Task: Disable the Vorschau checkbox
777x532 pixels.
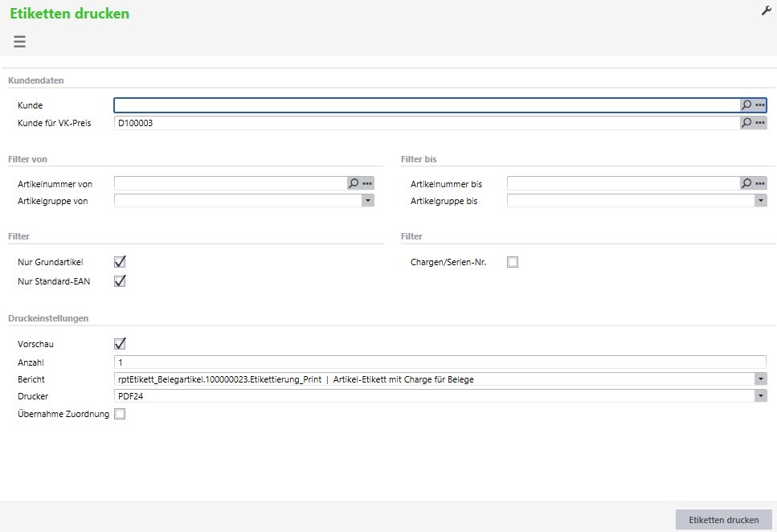Action: click(121, 344)
